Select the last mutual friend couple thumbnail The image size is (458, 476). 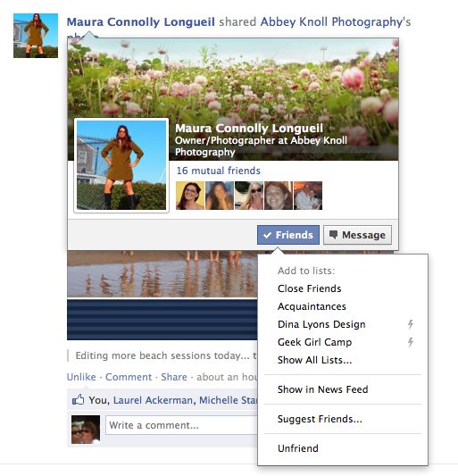point(308,196)
